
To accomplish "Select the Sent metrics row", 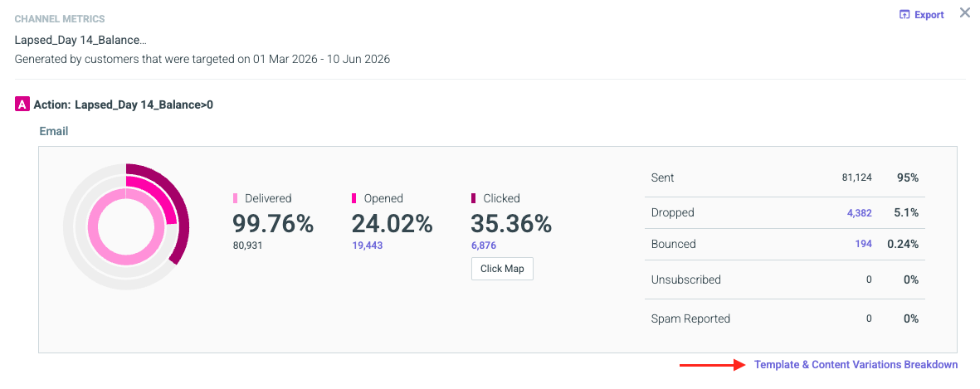I will point(784,178).
